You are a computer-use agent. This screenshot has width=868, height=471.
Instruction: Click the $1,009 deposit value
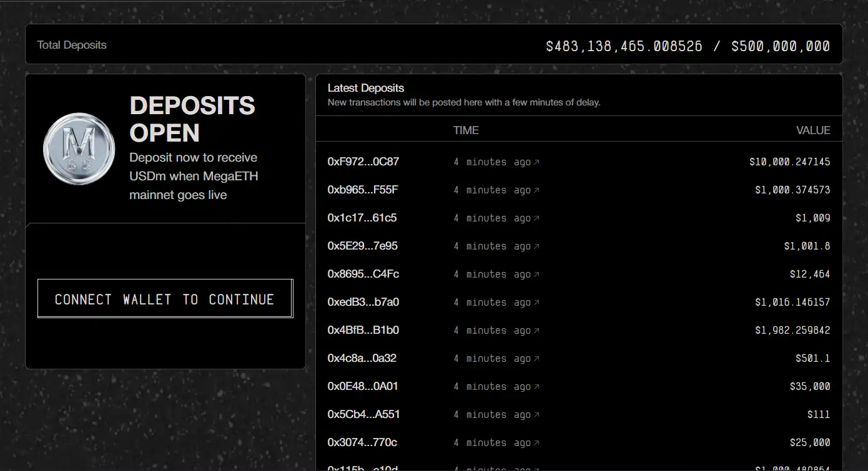pos(813,218)
